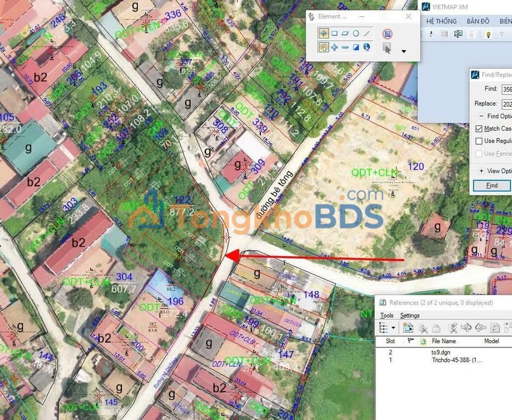Open the hierarchy dropdown in References panel
The image size is (512, 420).
[x=393, y=328]
